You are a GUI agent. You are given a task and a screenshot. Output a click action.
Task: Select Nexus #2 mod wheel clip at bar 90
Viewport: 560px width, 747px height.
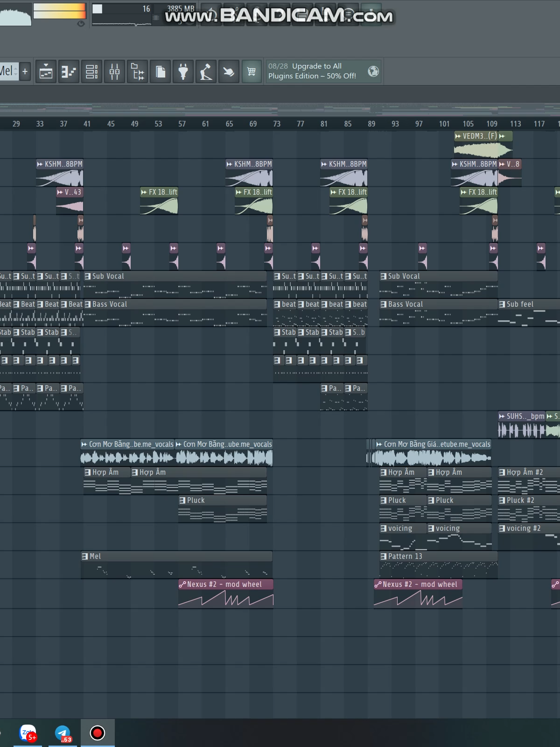click(x=418, y=593)
